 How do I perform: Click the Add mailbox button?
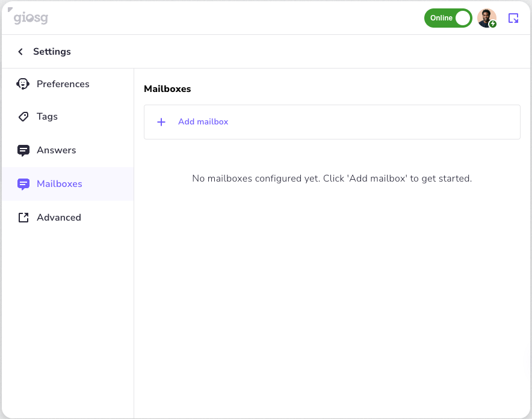point(203,121)
